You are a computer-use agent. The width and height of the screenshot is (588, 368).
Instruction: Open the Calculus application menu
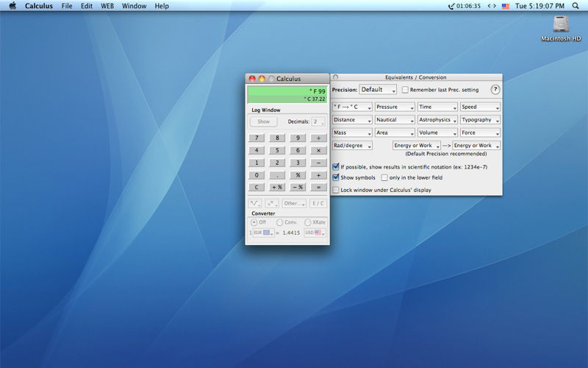click(39, 6)
